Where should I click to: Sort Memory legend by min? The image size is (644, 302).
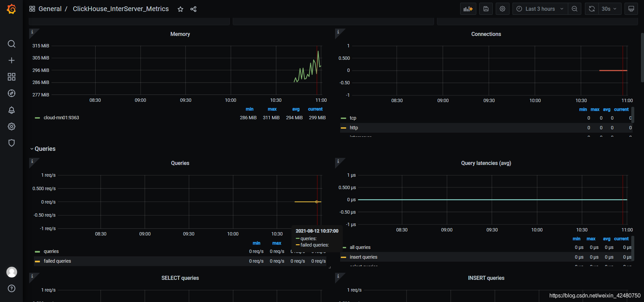tap(250, 109)
